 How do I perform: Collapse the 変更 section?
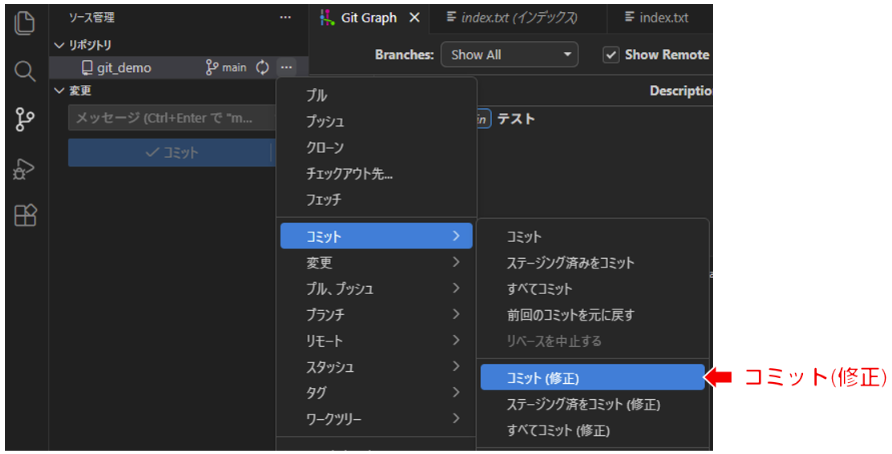(x=59, y=91)
